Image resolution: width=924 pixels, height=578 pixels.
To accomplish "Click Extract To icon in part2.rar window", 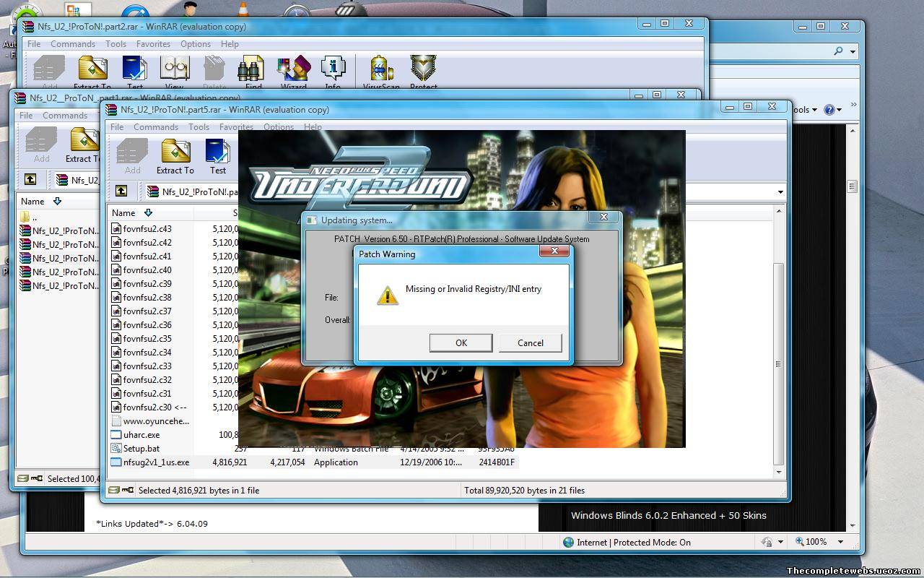I will 92,72.
